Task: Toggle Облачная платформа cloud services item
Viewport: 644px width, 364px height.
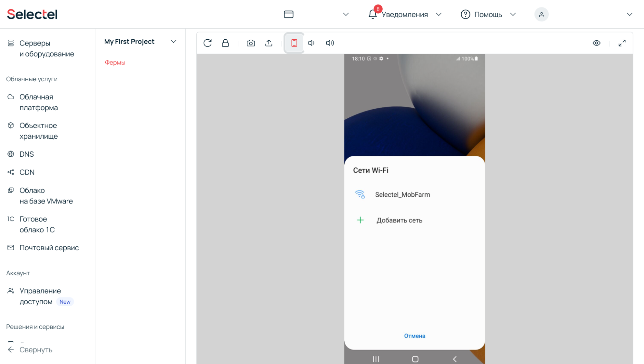Action: pos(38,102)
